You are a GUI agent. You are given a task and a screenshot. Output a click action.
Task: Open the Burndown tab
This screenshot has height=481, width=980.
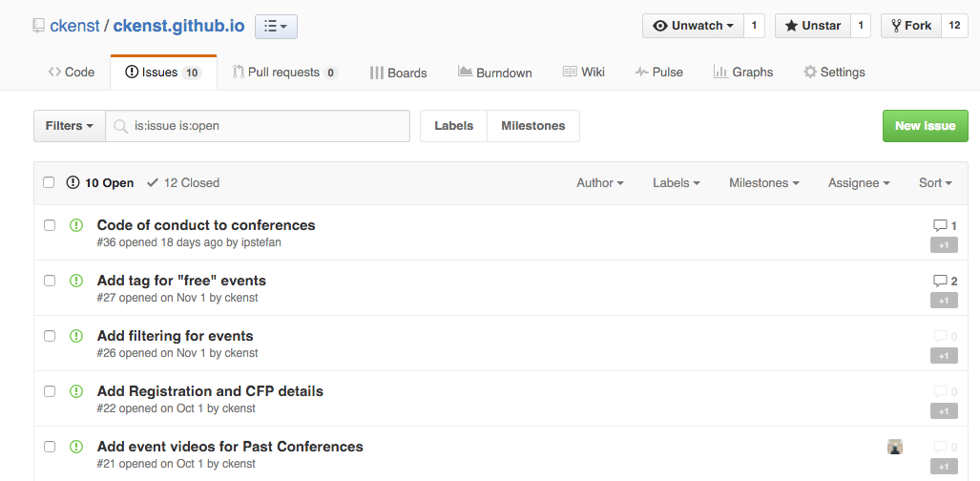tap(495, 73)
